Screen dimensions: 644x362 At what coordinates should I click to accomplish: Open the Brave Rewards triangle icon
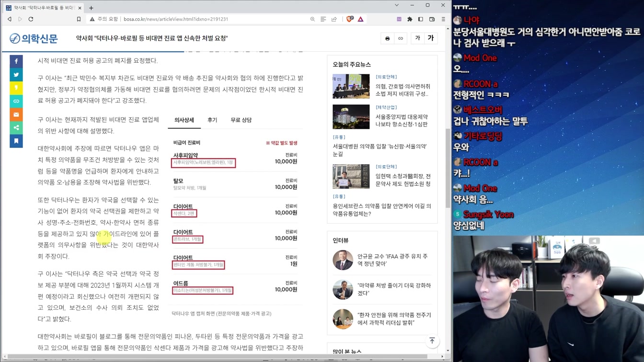pyautogui.click(x=360, y=19)
